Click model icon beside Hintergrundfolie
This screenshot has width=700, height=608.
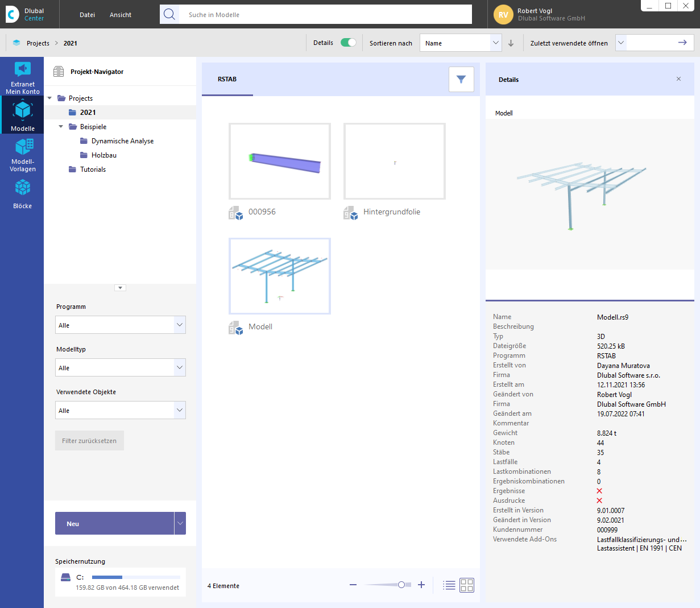351,213
